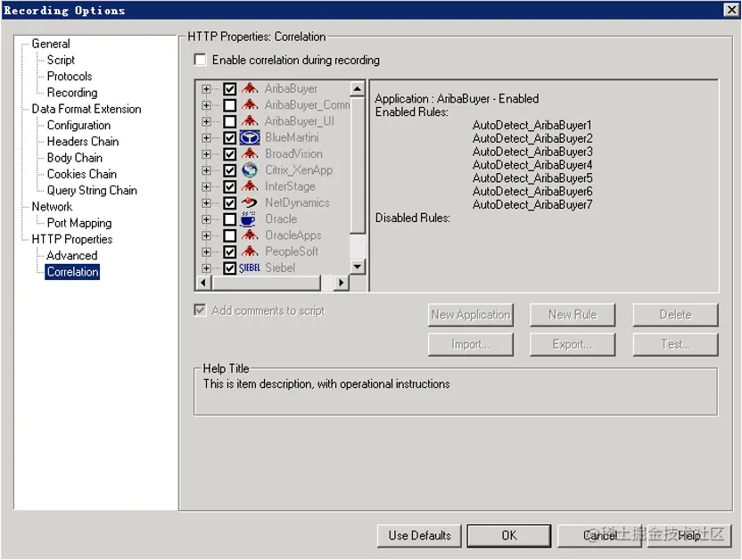Click the AribaBuyer_UI row icon
Image resolution: width=742 pixels, height=560 pixels.
pyautogui.click(x=250, y=121)
